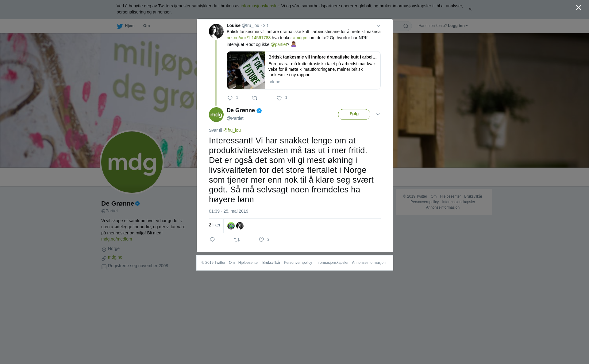Expand the Logg inn dropdown
This screenshot has width=589, height=364.
(x=458, y=26)
